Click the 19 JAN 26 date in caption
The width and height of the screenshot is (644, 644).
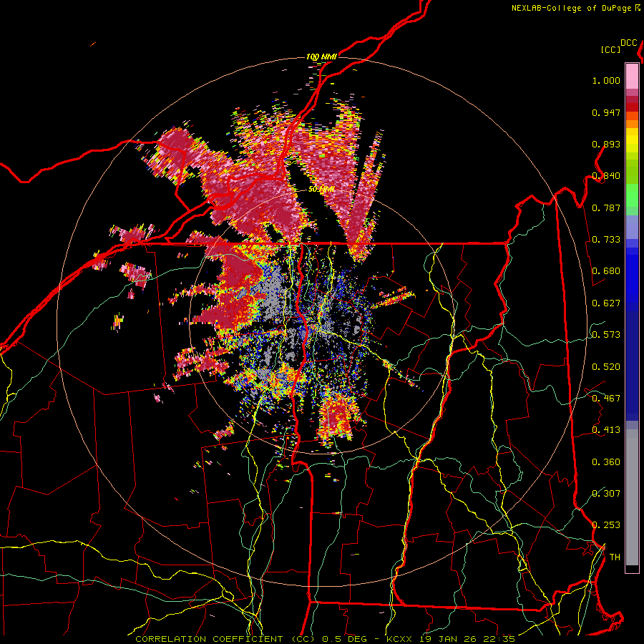coord(449,639)
